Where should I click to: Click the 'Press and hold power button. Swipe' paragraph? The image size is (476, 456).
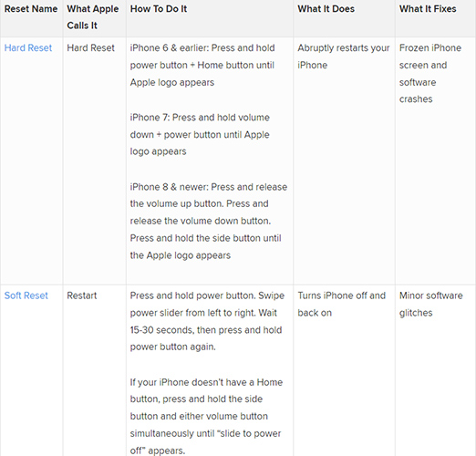click(207, 321)
